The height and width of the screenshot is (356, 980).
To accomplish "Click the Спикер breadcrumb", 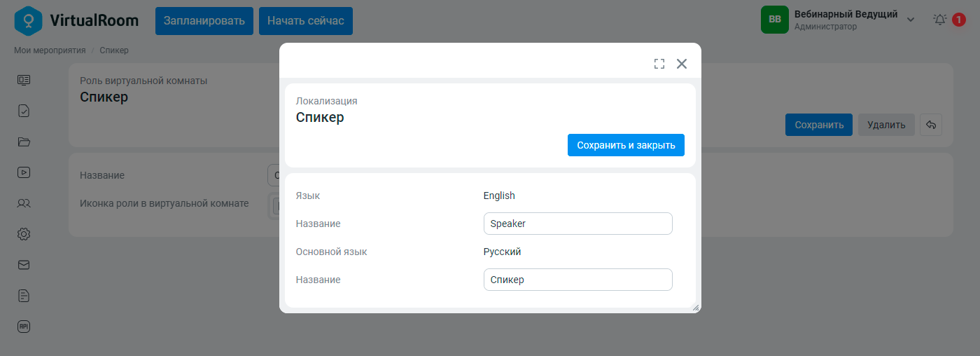I will click(x=114, y=50).
